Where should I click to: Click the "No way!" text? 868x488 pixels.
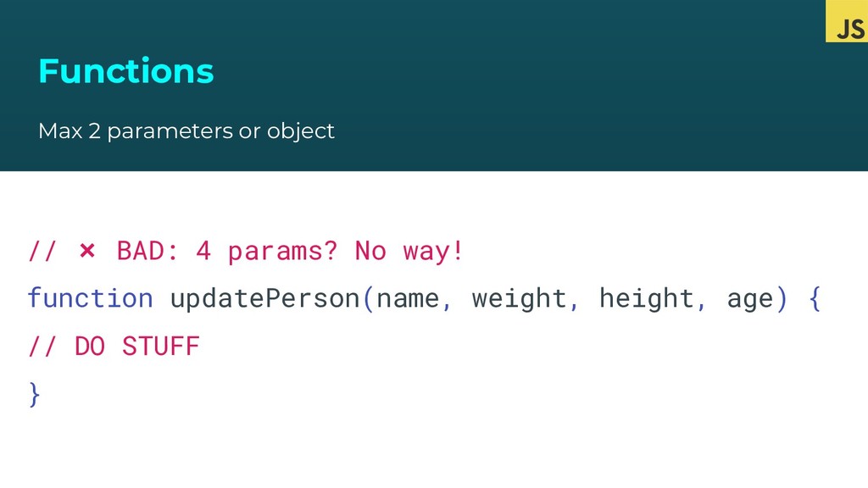[x=409, y=252]
